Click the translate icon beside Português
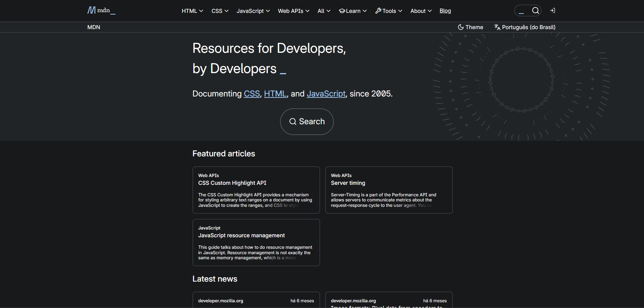The image size is (644, 308). [x=497, y=27]
